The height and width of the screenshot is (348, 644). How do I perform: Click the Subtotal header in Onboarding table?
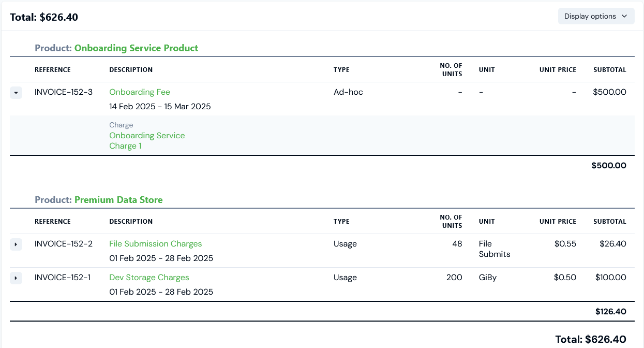609,70
